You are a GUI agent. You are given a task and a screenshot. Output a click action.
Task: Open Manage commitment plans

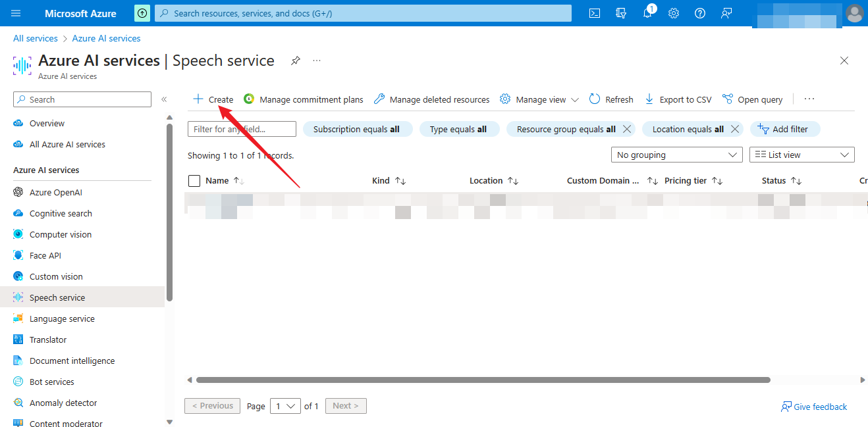click(304, 99)
